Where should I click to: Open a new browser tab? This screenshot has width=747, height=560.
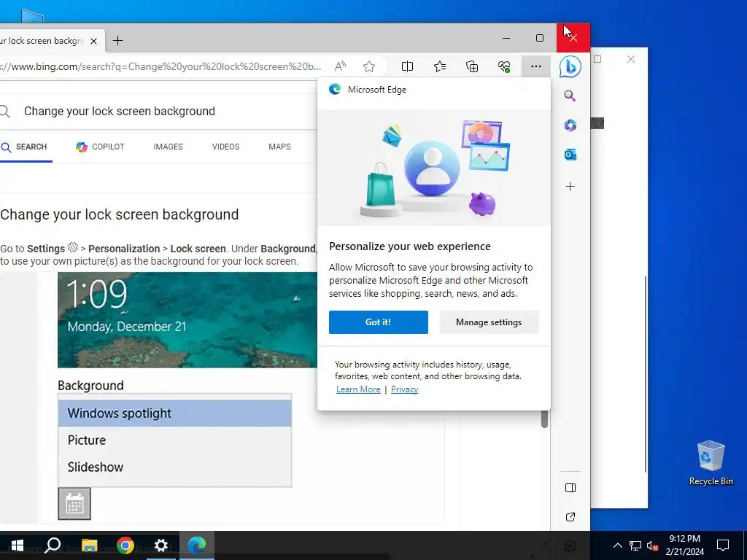pyautogui.click(x=117, y=41)
